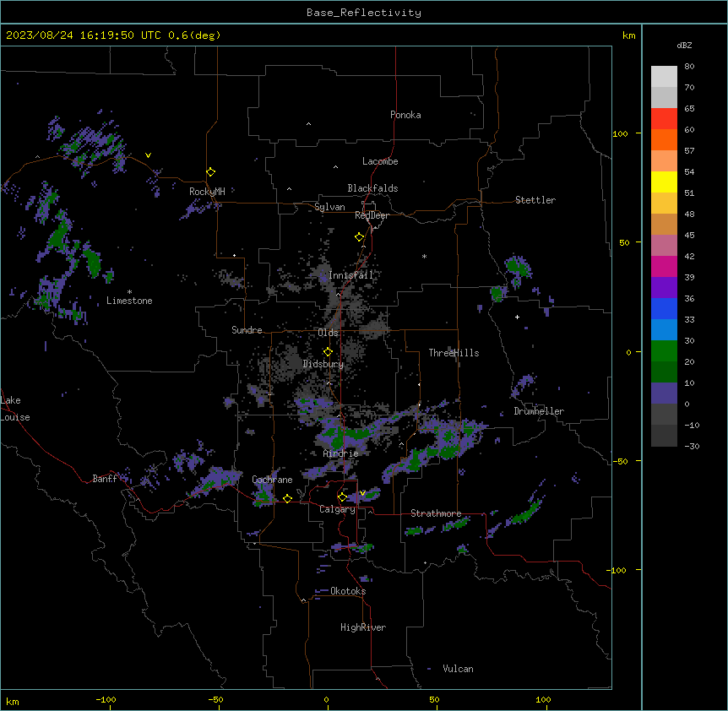This screenshot has width=728, height=711.
Task: Select the Innisfail label
Action: pos(350,275)
